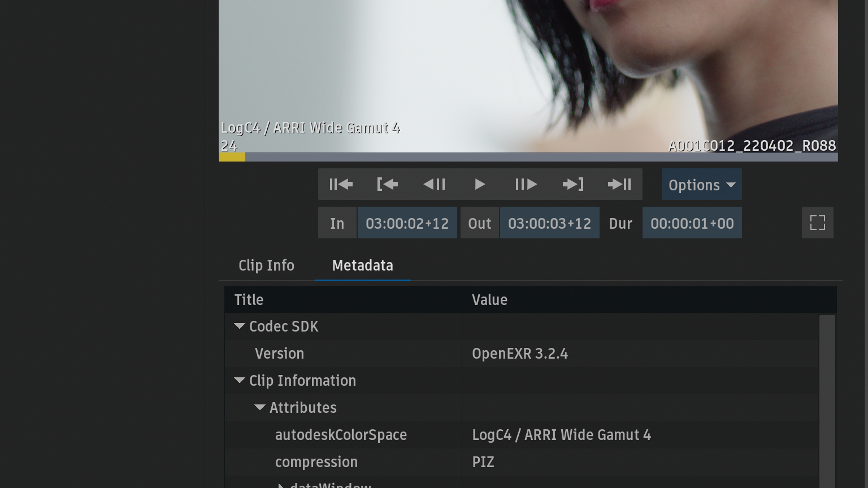Viewport: 868px width, 488px height.
Task: Step back one frame
Action: pos(434,184)
